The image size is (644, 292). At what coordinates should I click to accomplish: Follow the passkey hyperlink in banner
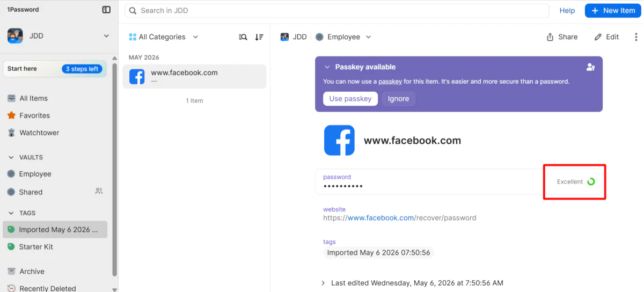[x=390, y=82]
